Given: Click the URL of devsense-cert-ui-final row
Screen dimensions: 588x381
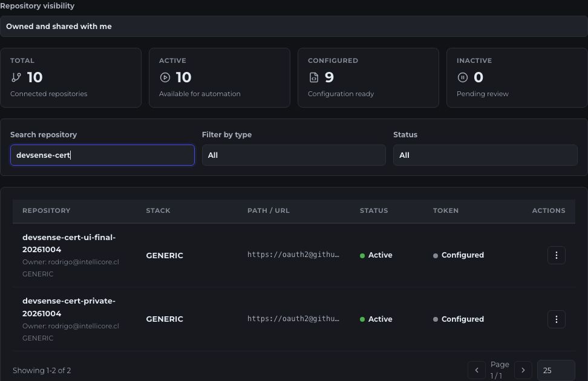Looking at the screenshot, I should click(x=293, y=255).
